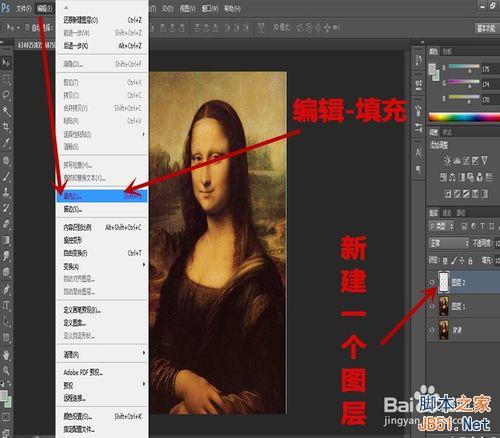Image resolution: width=500 pixels, height=438 pixels.
Task: Select the Magic Wand tool
Action: tap(6, 111)
